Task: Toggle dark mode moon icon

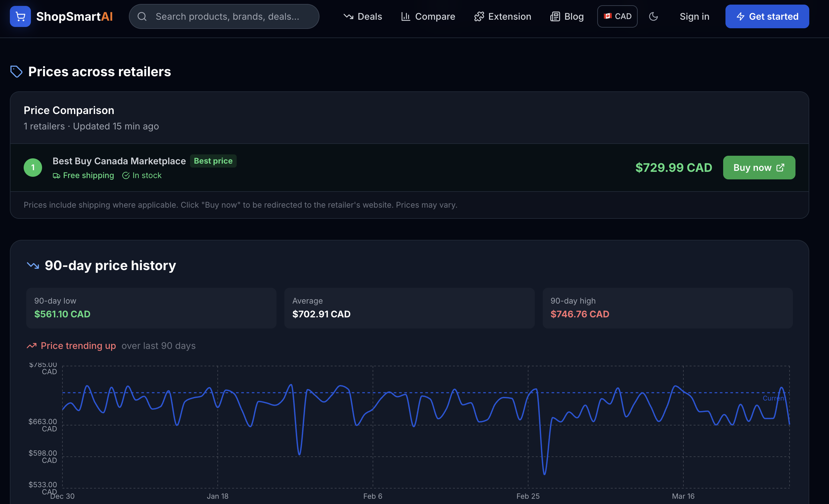Action: pyautogui.click(x=653, y=16)
